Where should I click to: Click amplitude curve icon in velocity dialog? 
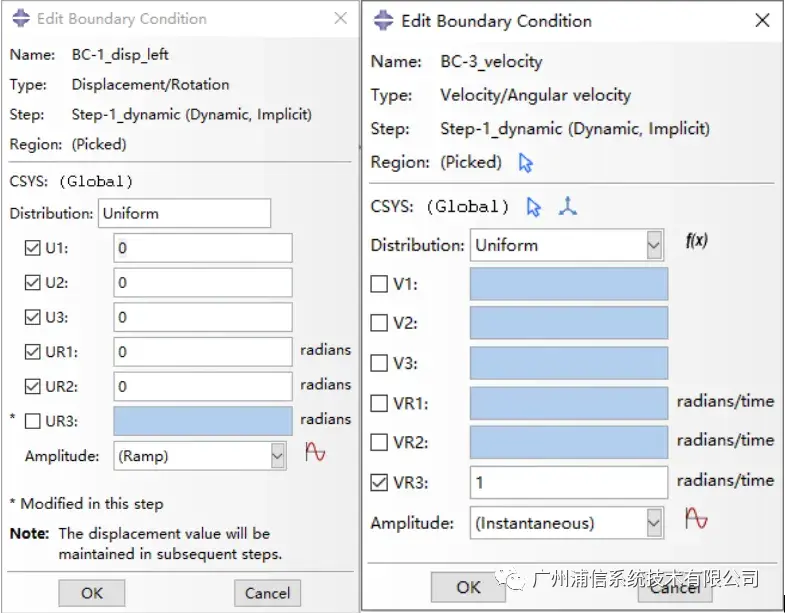click(x=696, y=519)
